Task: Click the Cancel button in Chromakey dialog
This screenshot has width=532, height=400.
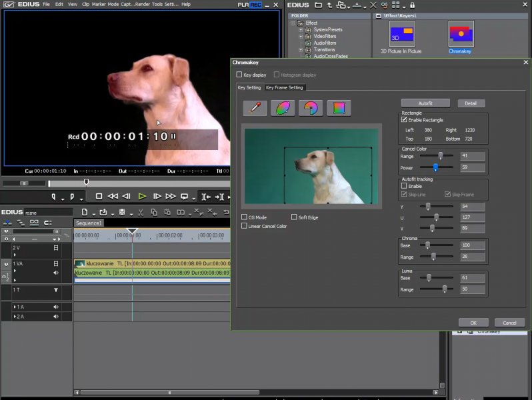Action: point(509,323)
